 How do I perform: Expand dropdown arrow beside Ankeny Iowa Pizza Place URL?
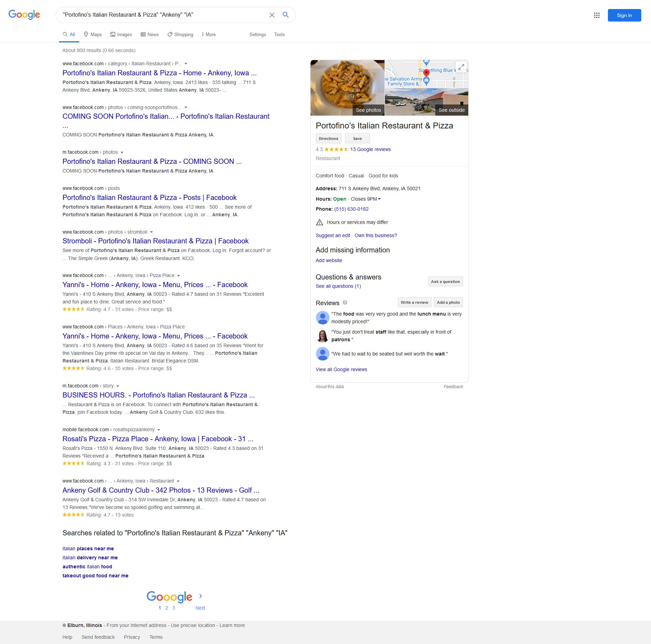pyautogui.click(x=179, y=276)
